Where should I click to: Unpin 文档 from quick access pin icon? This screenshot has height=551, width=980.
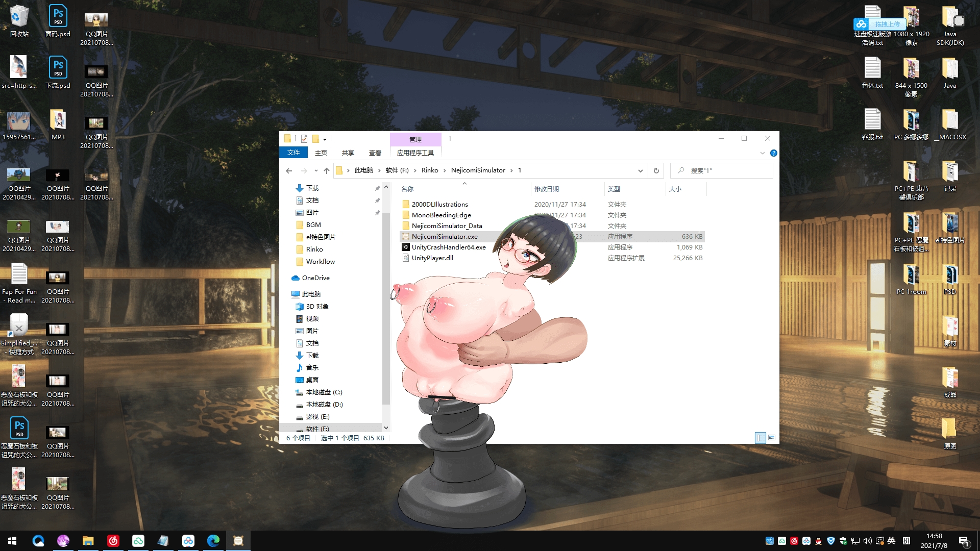click(377, 201)
